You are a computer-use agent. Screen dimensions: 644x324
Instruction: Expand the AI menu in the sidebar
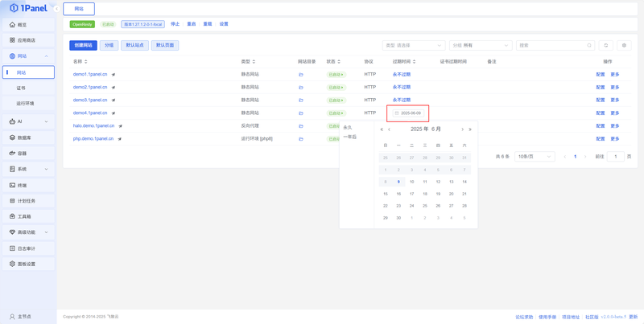point(28,121)
